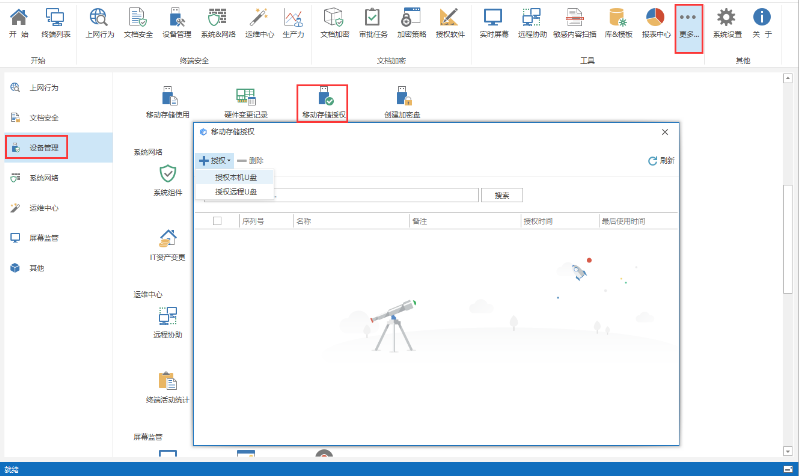Open IT资产变更 icon
This screenshot has width=799, height=476.
[x=168, y=245]
